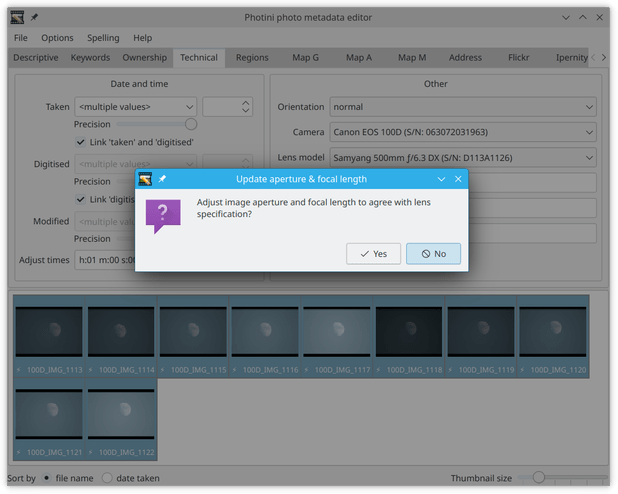This screenshot has height=494, width=618.
Task: Open the Orientation dropdown
Action: pyautogui.click(x=463, y=107)
